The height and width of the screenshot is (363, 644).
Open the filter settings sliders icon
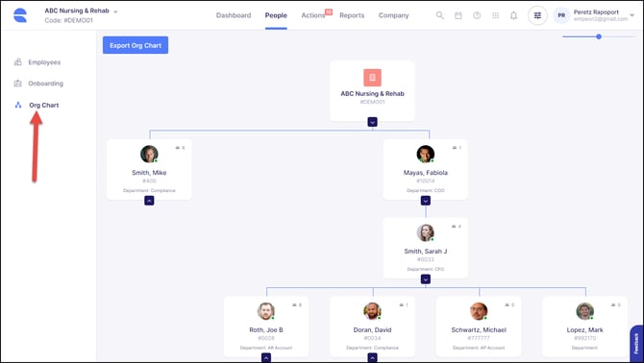[537, 15]
